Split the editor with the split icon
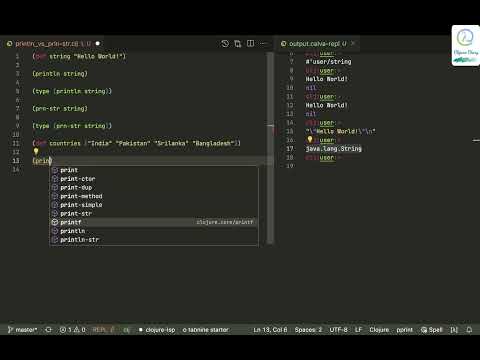 point(250,44)
